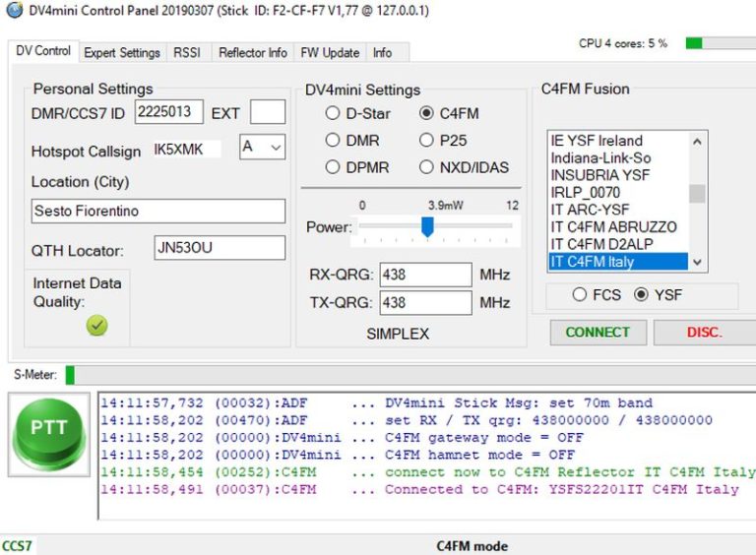Click the DV4mini app icon in title bar
The height and width of the screenshot is (555, 756).
pos(14,10)
